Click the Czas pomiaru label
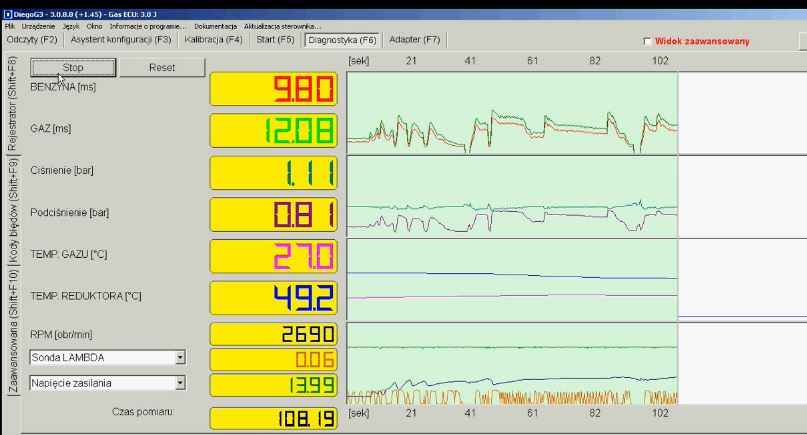 [143, 412]
